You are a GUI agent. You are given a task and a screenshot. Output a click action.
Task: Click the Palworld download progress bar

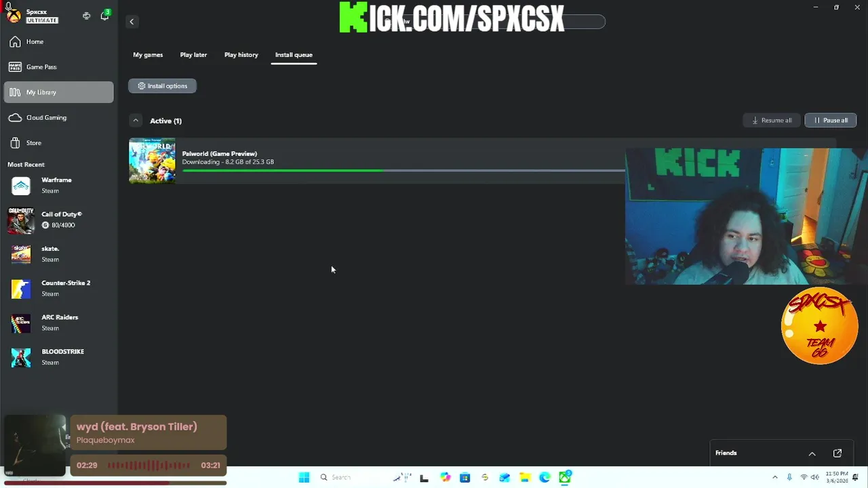coord(403,170)
